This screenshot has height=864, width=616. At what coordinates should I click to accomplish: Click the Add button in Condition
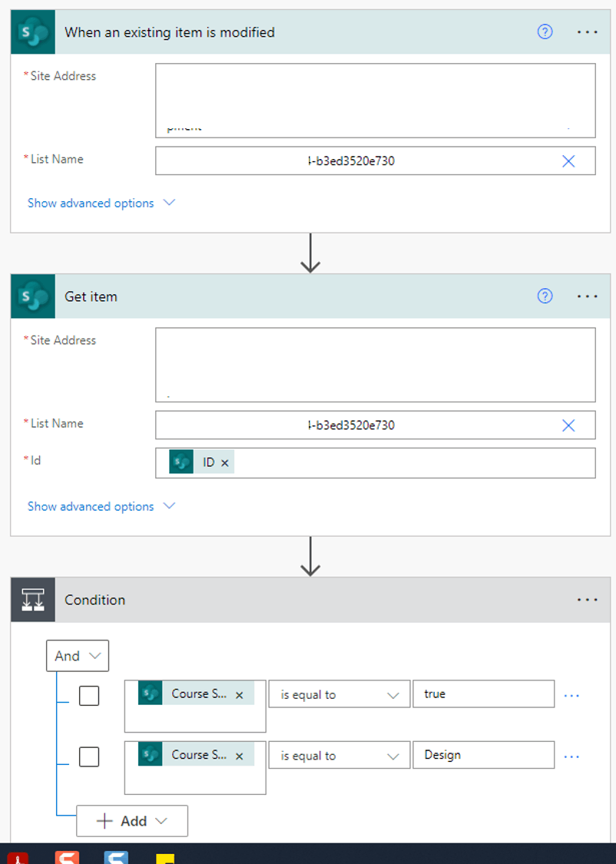[132, 821]
